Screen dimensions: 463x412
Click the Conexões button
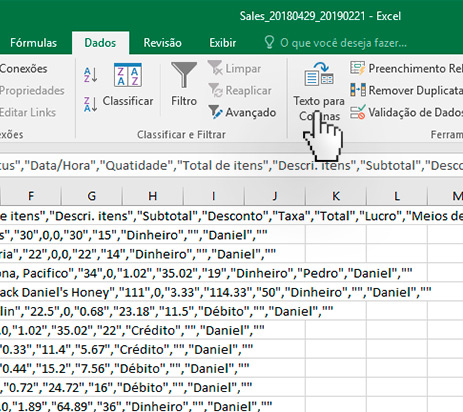[23, 69]
